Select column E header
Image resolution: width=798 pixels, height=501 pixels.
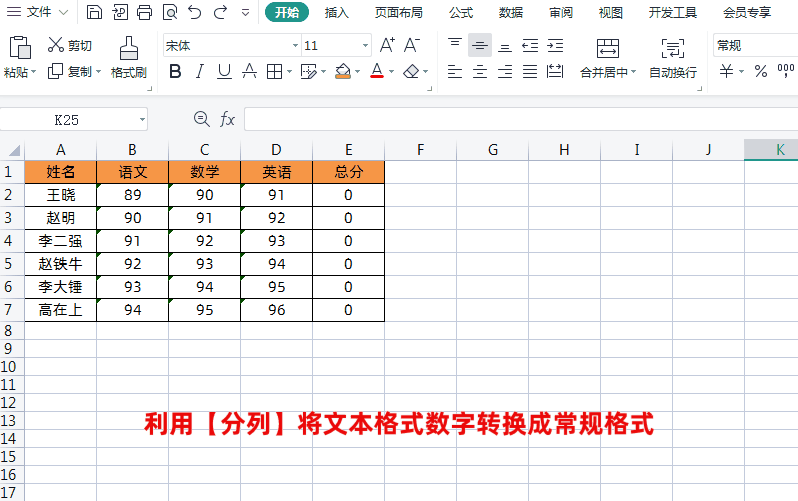(x=348, y=150)
